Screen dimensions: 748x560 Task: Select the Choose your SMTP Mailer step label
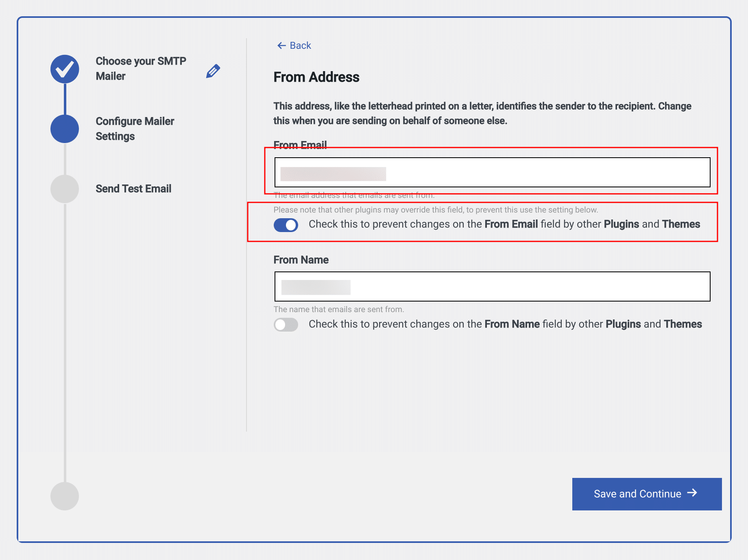click(141, 69)
